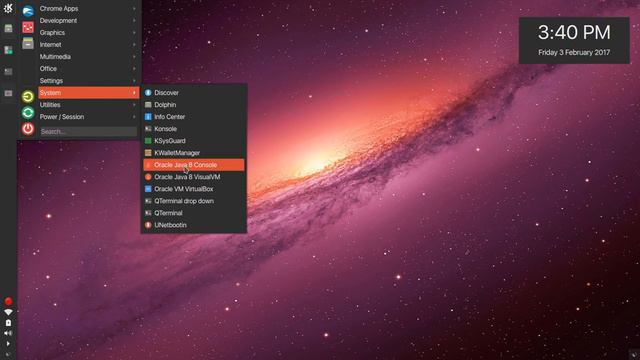The image size is (640, 360).
Task: Open the KDE application launcher icon
Action: [x=8, y=8]
